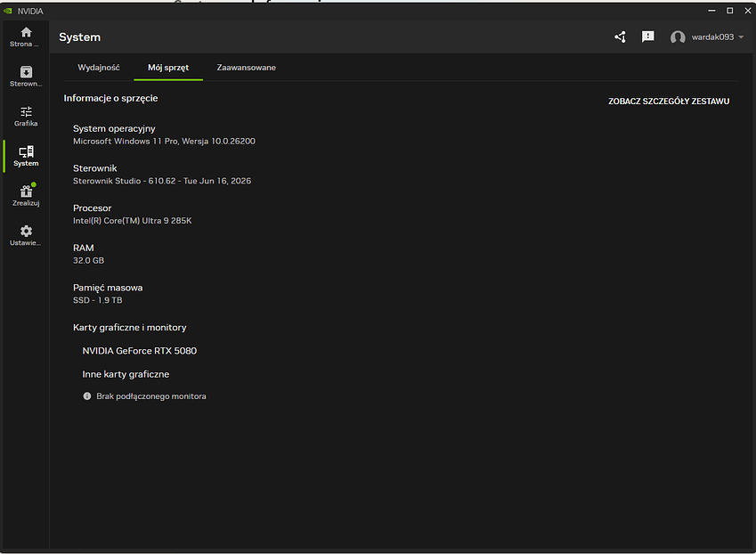The width and height of the screenshot is (756, 554).
Task: Open the Grafika sidebar section
Action: (x=26, y=116)
